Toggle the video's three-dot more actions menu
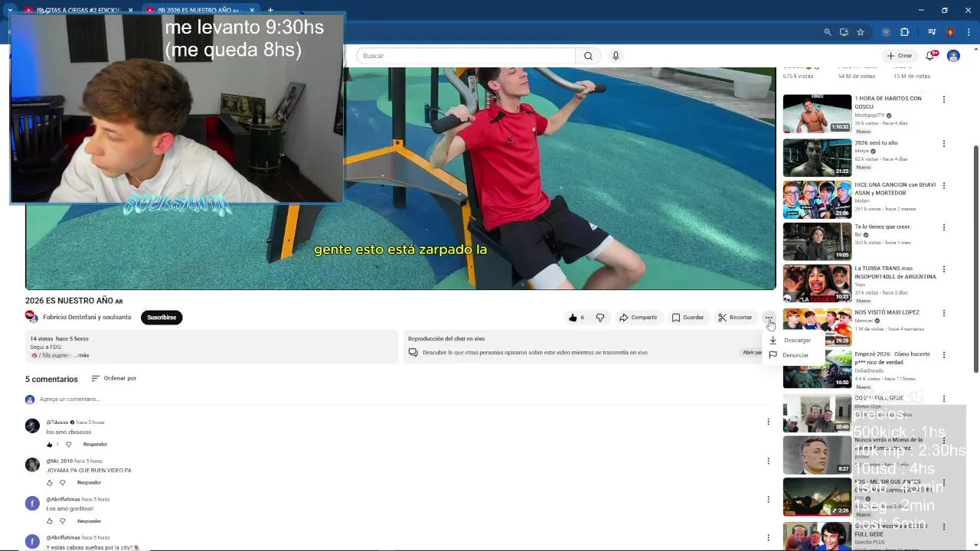The image size is (980, 551). point(769,318)
